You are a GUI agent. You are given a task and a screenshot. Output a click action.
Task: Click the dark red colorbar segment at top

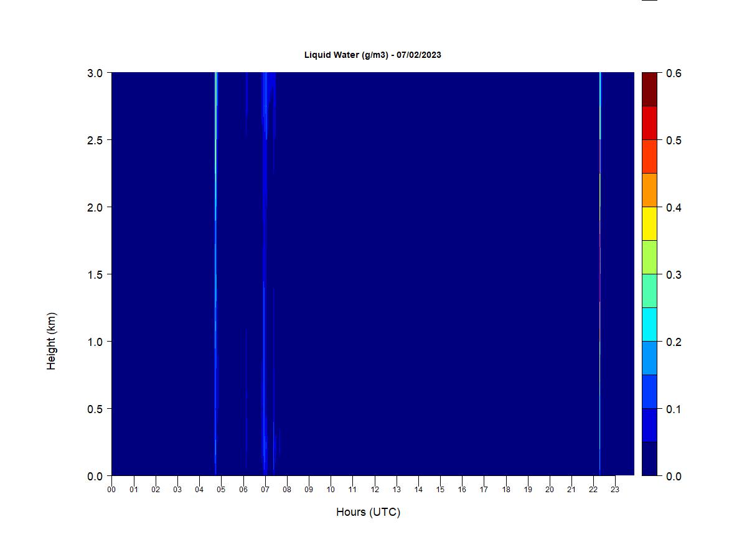(x=649, y=90)
